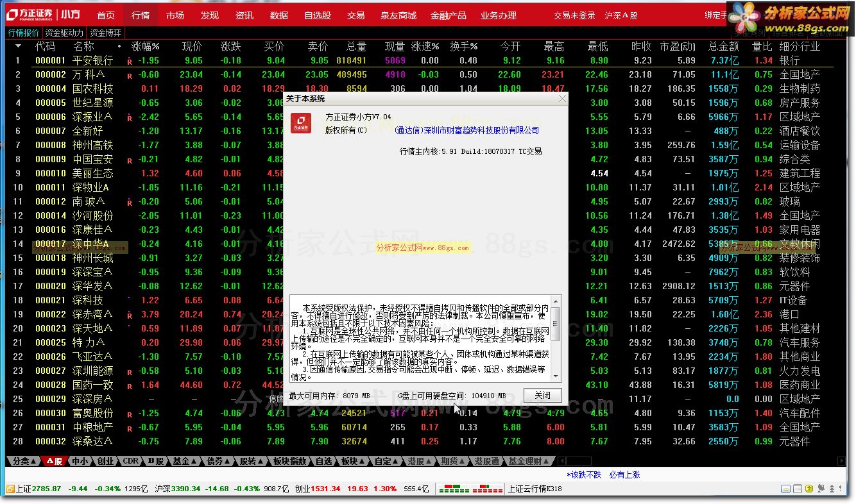Screen dimensions: 856x504
Task: Select the A股 bottom tab
Action: click(55, 461)
